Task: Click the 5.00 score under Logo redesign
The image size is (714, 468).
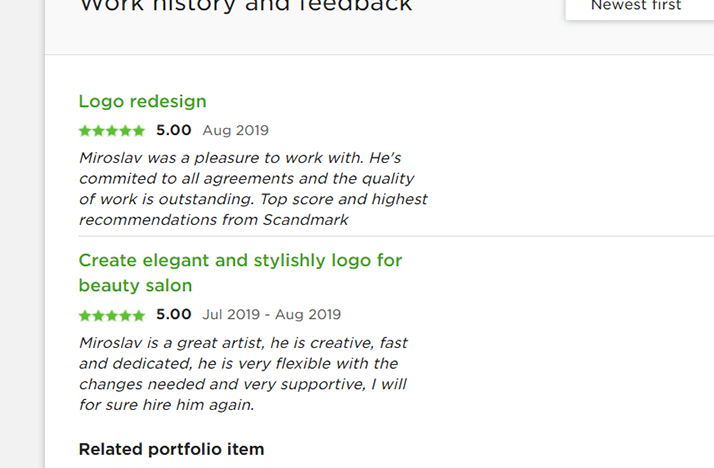Action: [173, 131]
